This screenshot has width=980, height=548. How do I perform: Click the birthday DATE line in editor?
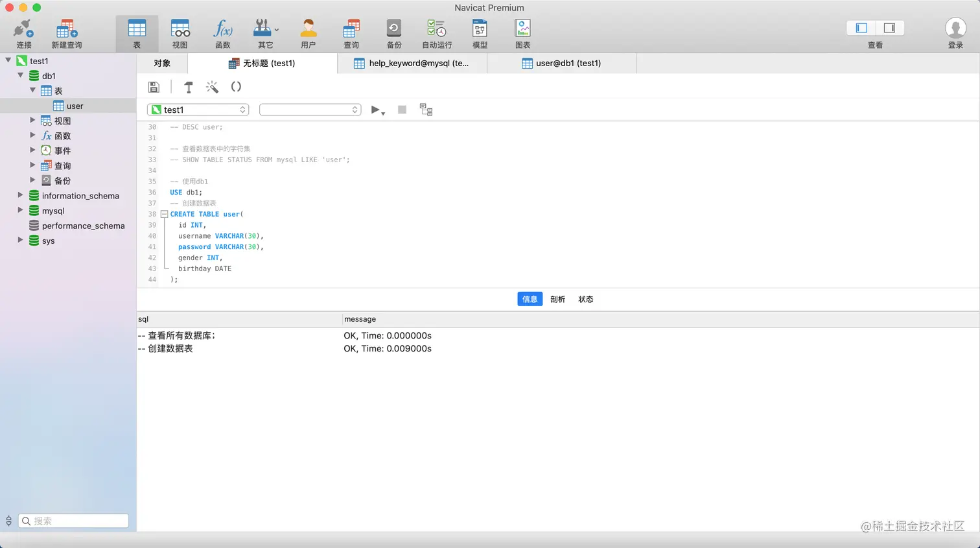(x=205, y=268)
